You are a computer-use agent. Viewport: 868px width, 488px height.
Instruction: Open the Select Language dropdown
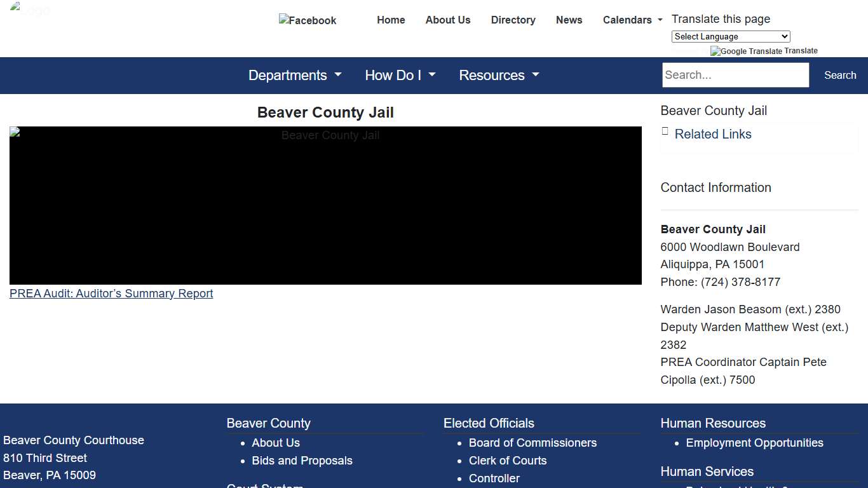point(730,36)
